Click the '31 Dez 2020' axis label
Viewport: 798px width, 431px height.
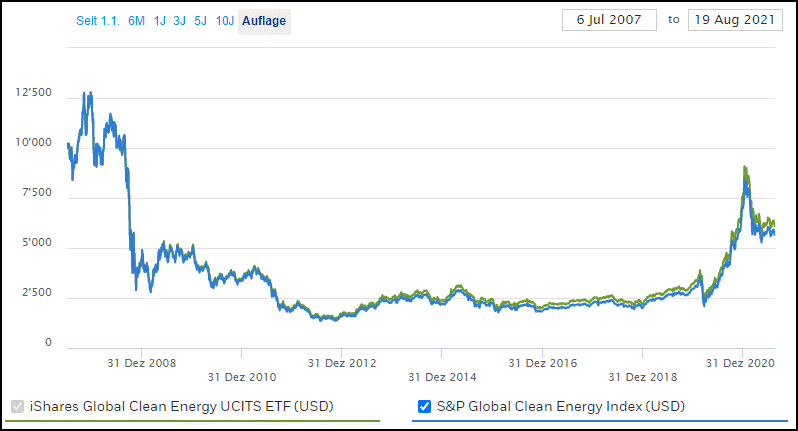741,362
